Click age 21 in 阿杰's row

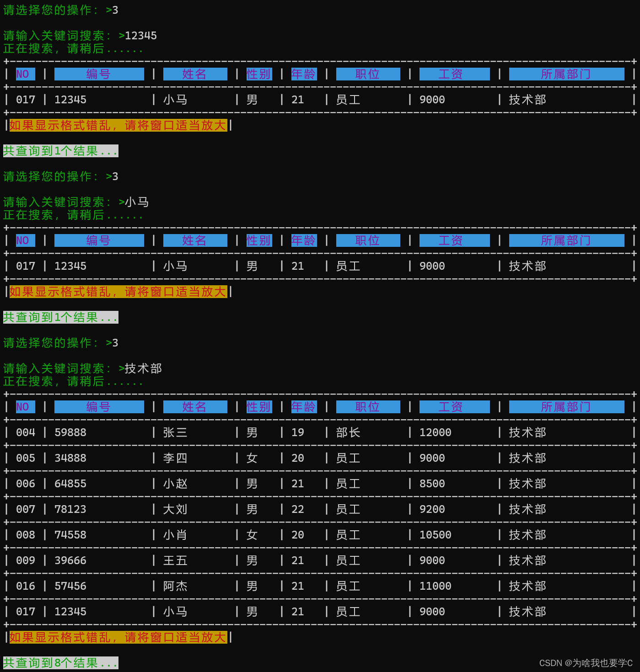[x=298, y=586]
